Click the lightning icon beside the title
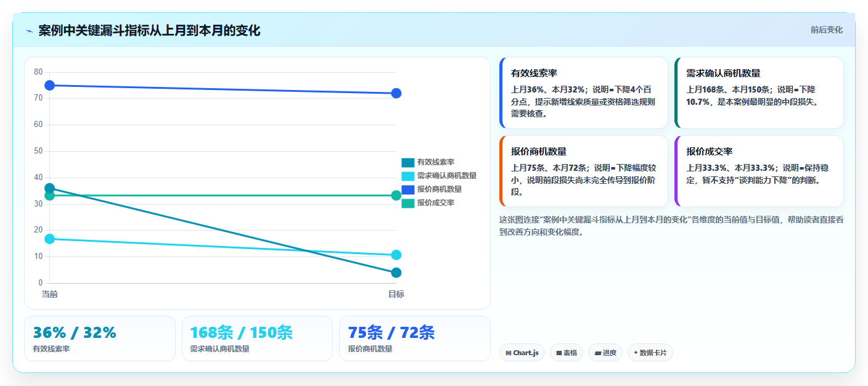This screenshot has height=386, width=868. click(x=30, y=31)
